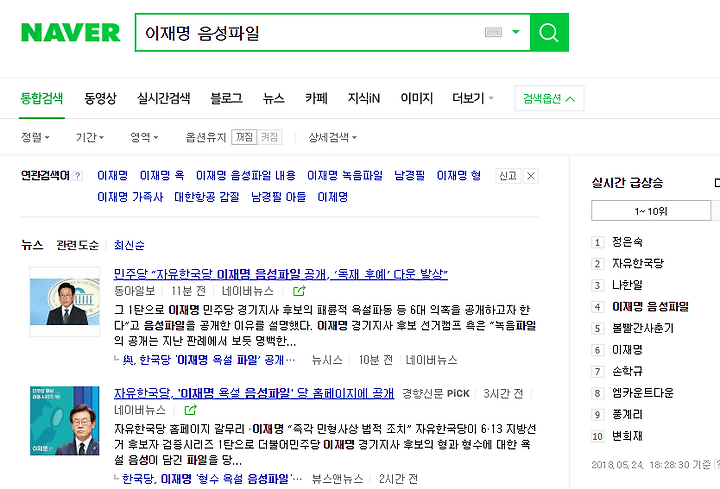Open the 민주당 자유한국당 이재명 음성파일 공개 headline
Image resolution: width=720 pixels, height=489 pixels.
[x=281, y=274]
